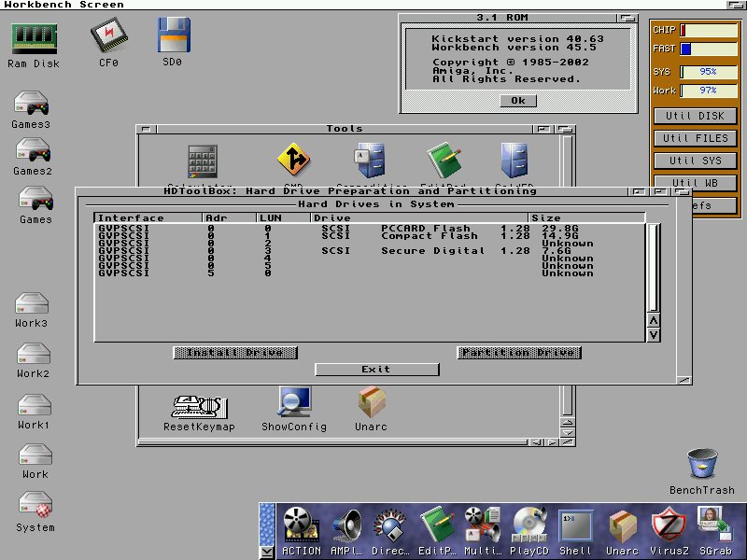Select the Games drive icon

coord(35,198)
